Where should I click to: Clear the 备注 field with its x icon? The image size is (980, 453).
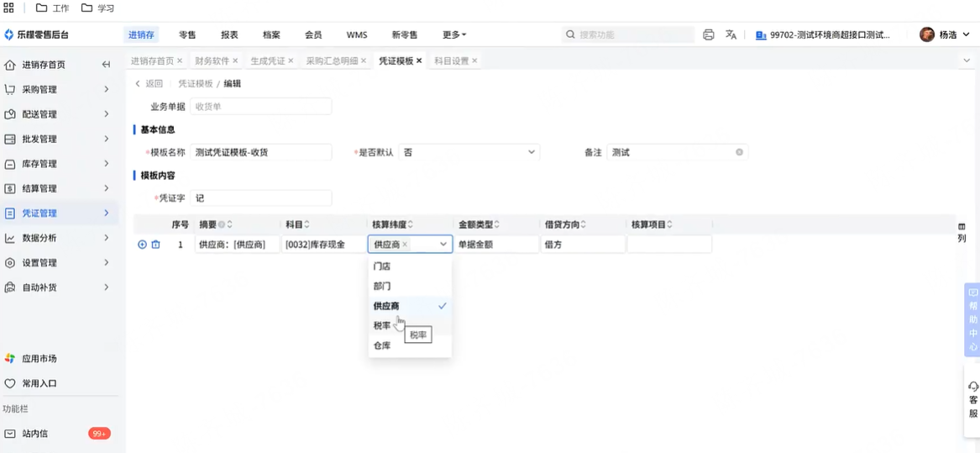pos(739,152)
